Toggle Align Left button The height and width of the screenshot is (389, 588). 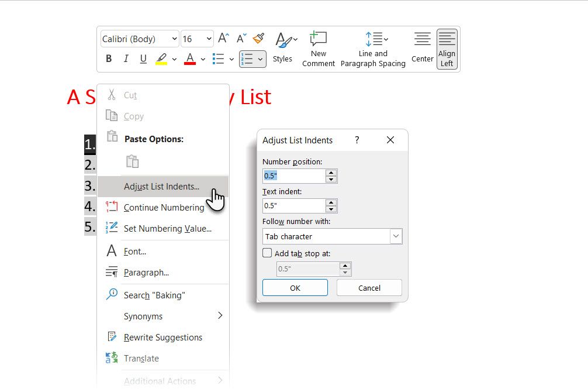click(447, 49)
